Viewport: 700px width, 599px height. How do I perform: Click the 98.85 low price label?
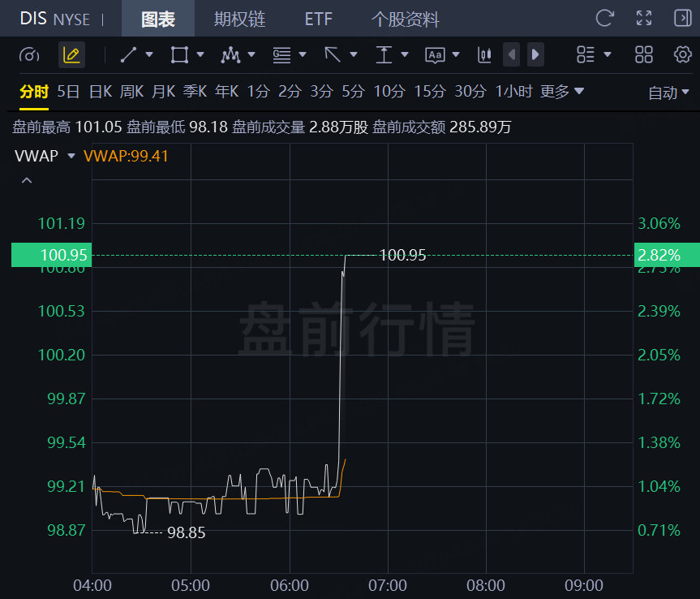tap(187, 532)
